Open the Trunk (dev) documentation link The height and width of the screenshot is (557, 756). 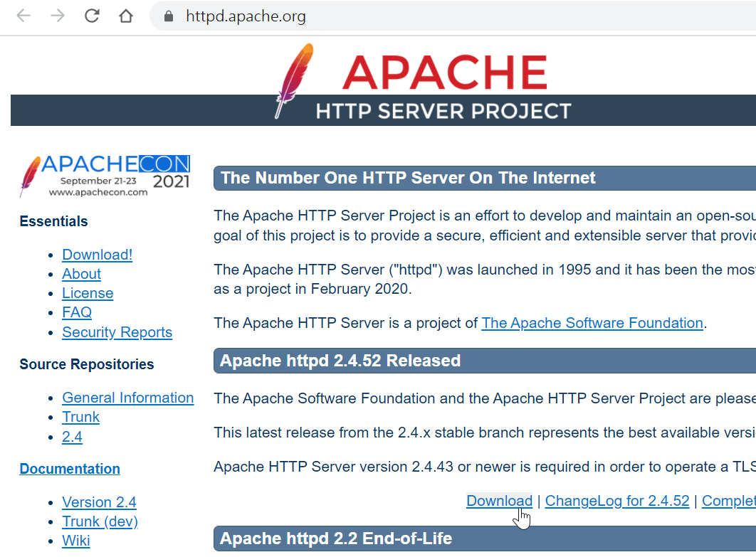[100, 521]
